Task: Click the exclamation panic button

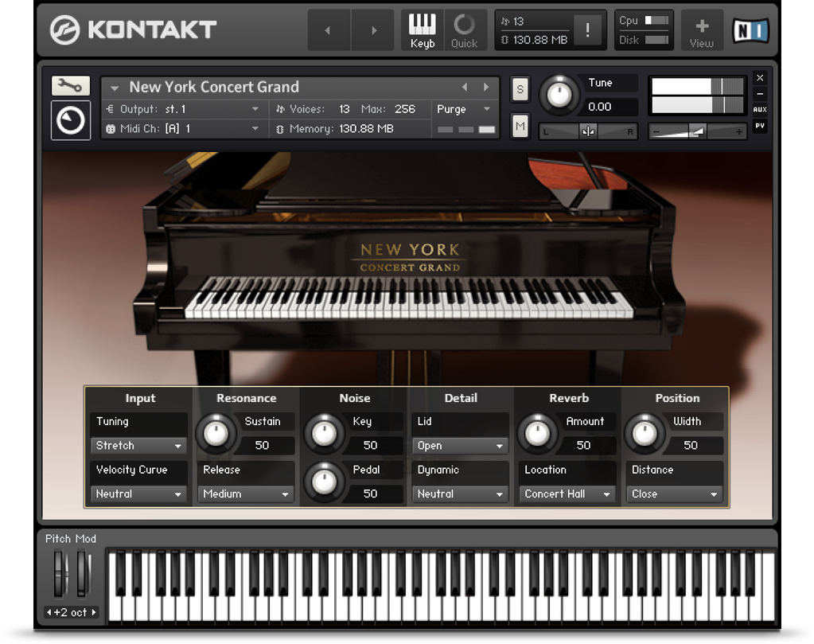Action: (x=587, y=30)
